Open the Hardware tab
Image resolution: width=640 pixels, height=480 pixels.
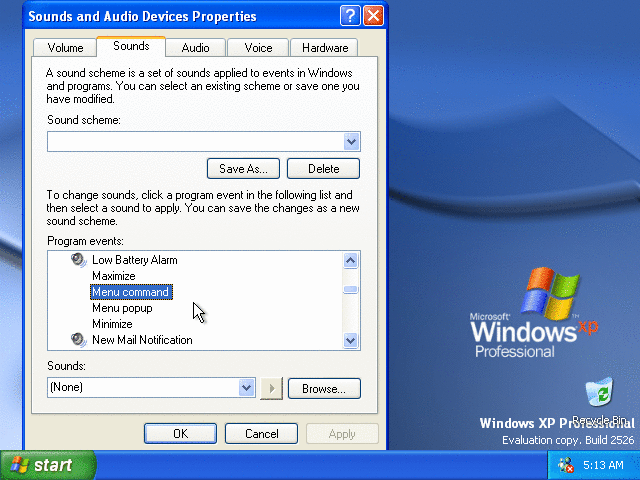(325, 48)
